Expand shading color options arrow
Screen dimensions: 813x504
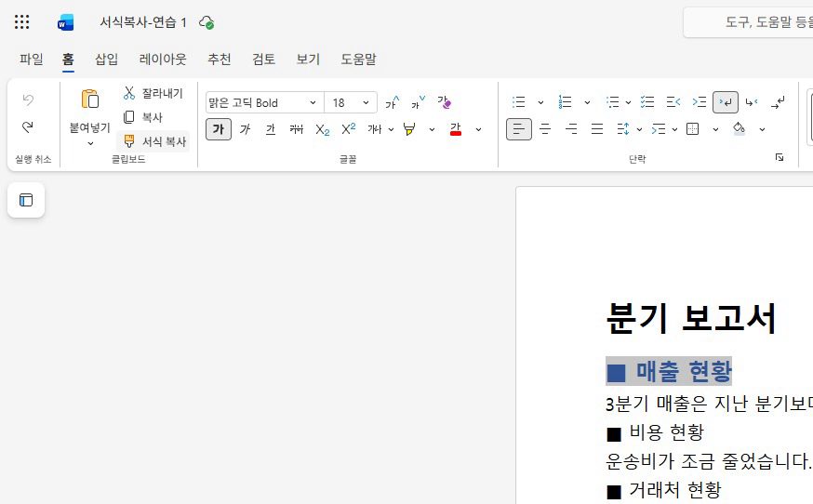(762, 129)
